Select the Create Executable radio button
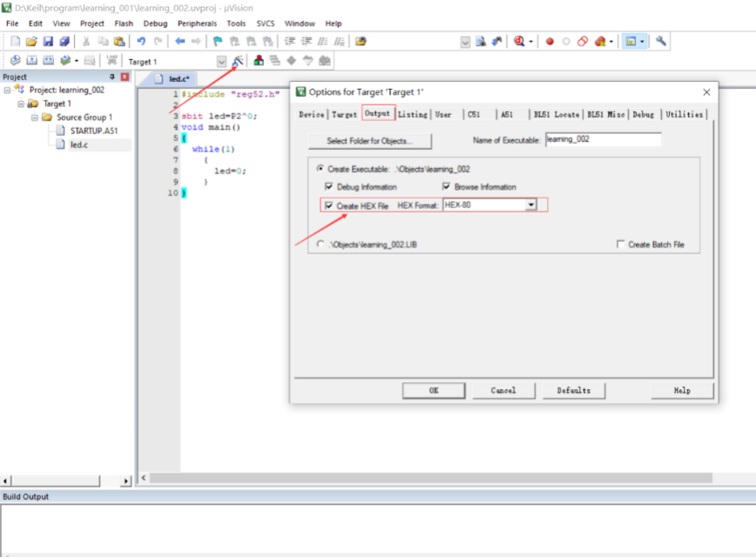The height and width of the screenshot is (558, 756). [x=321, y=169]
